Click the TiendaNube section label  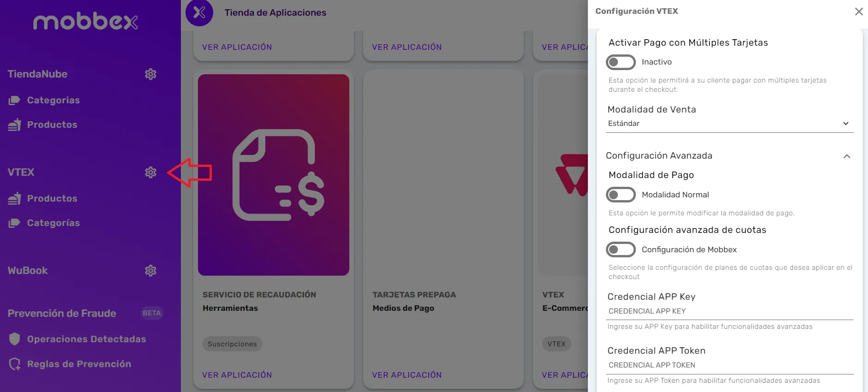point(37,74)
